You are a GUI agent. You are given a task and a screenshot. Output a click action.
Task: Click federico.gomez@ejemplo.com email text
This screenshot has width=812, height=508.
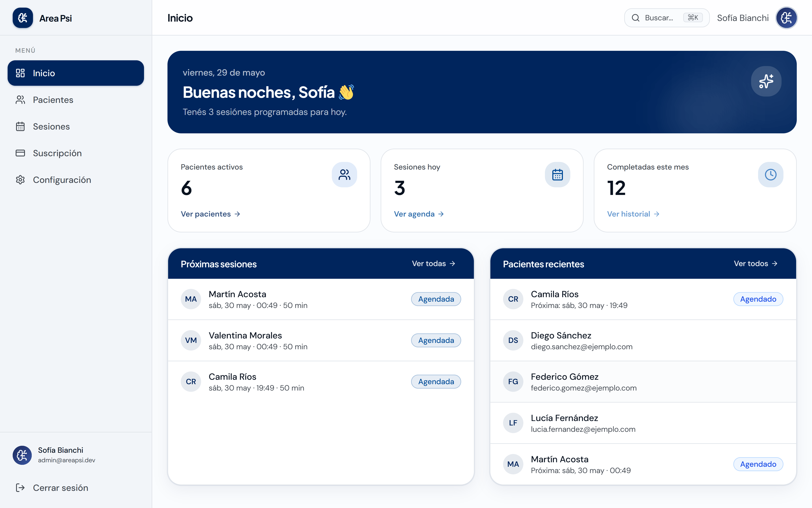[583, 388]
